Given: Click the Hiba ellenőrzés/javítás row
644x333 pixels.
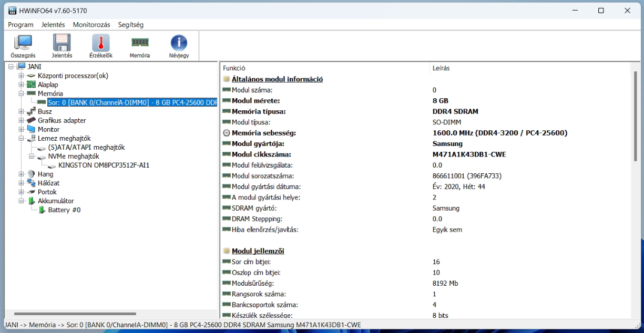Looking at the screenshot, I should (425, 230).
